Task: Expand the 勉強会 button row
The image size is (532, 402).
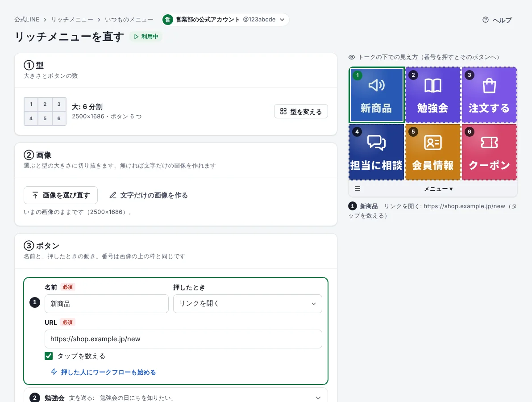Action: point(176,398)
